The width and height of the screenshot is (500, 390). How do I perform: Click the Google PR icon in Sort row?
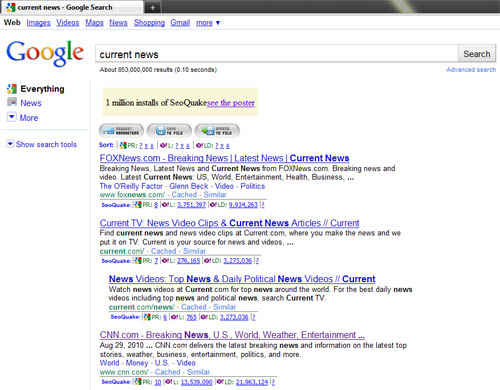click(x=123, y=145)
